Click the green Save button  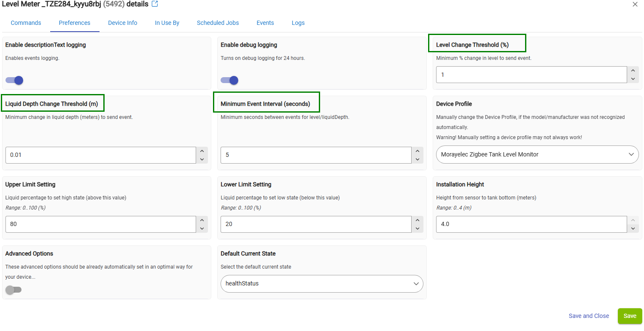pos(630,316)
